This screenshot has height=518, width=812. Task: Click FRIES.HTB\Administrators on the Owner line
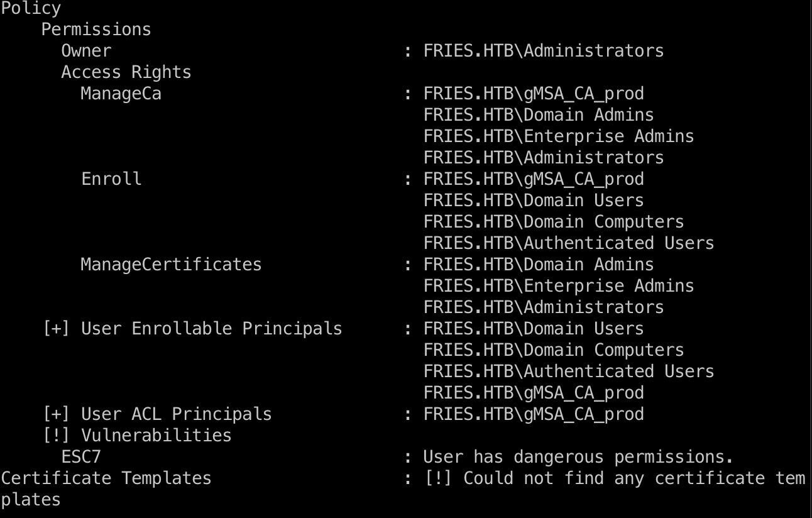[544, 50]
